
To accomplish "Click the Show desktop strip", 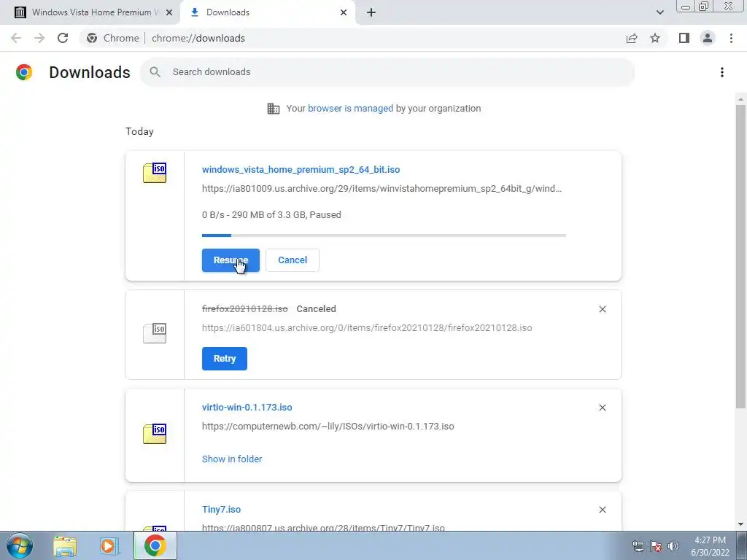I will (x=742, y=545).
